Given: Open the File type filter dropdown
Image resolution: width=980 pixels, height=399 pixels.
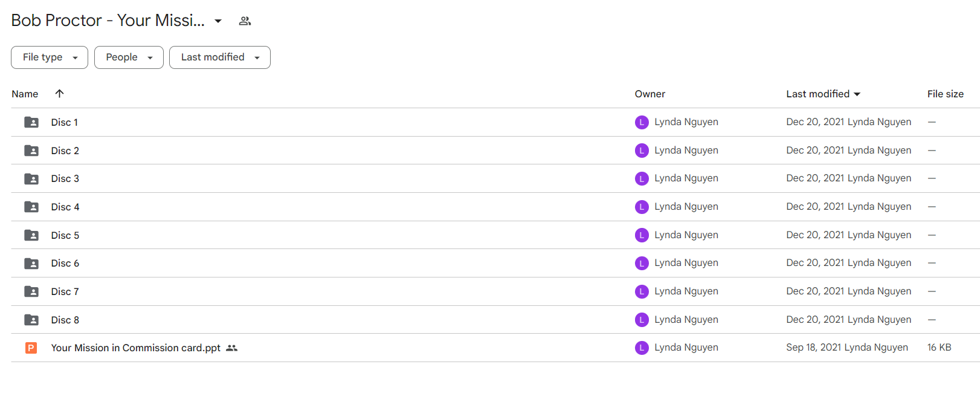Looking at the screenshot, I should (x=50, y=57).
